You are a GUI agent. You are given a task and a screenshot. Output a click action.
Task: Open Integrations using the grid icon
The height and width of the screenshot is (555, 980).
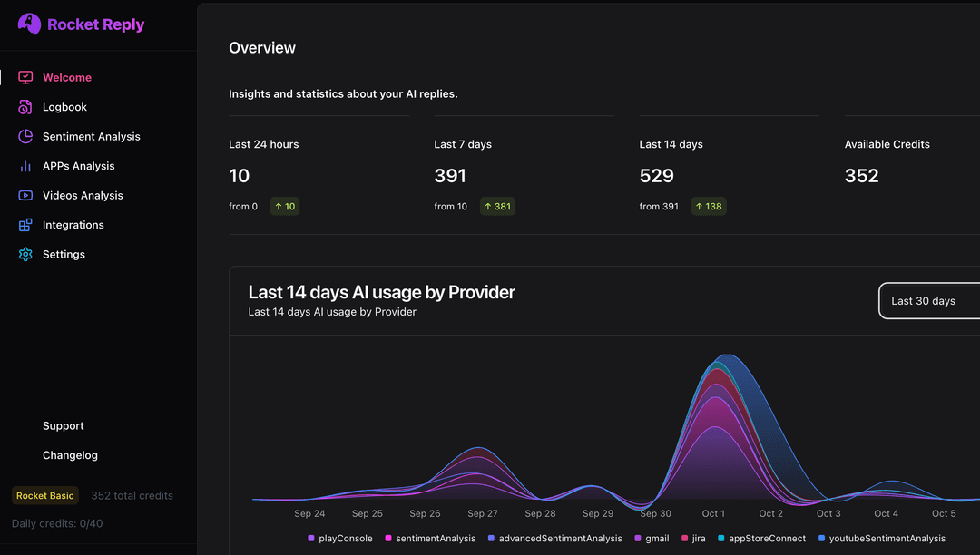[x=25, y=224]
